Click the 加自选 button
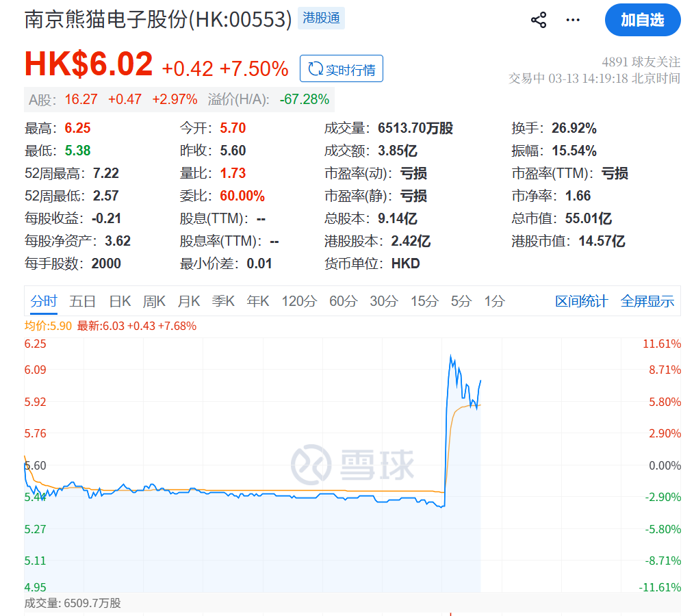This screenshot has width=694, height=616. point(642,20)
